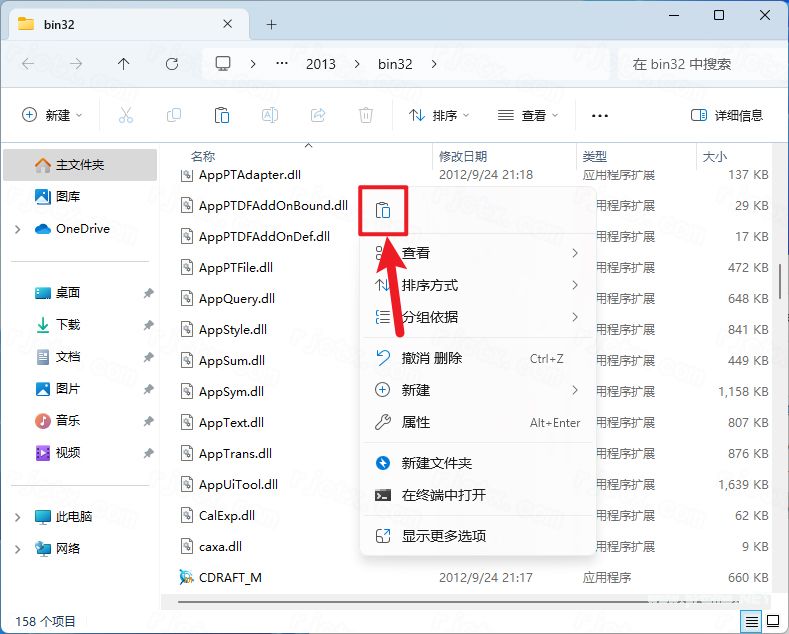789x634 pixels.
Task: Click the 在 bin32 中搜索 search box
Action: [701, 64]
